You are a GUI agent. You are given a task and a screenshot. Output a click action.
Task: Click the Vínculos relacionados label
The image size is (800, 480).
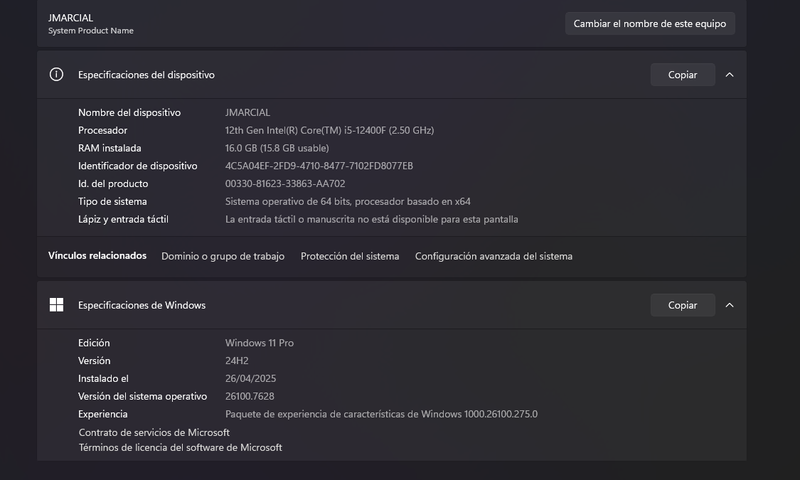(x=97, y=256)
